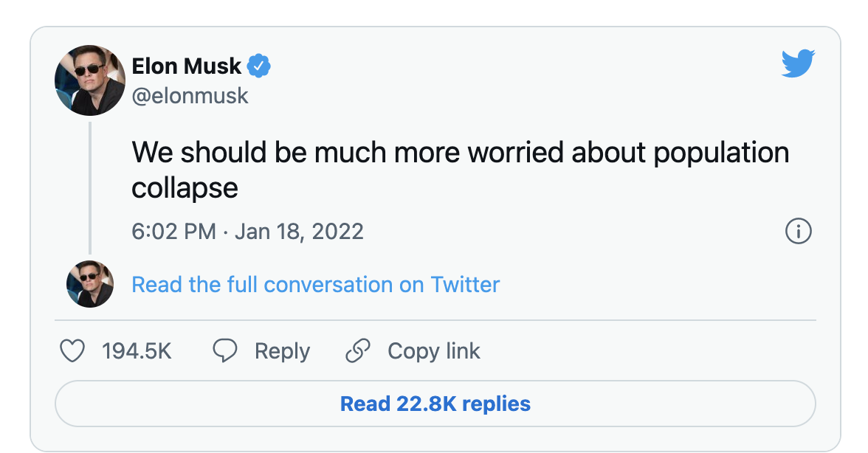Screen dimensions: 868x453
Task: Click the word "collapse" in the tweet
Action: coord(185,187)
